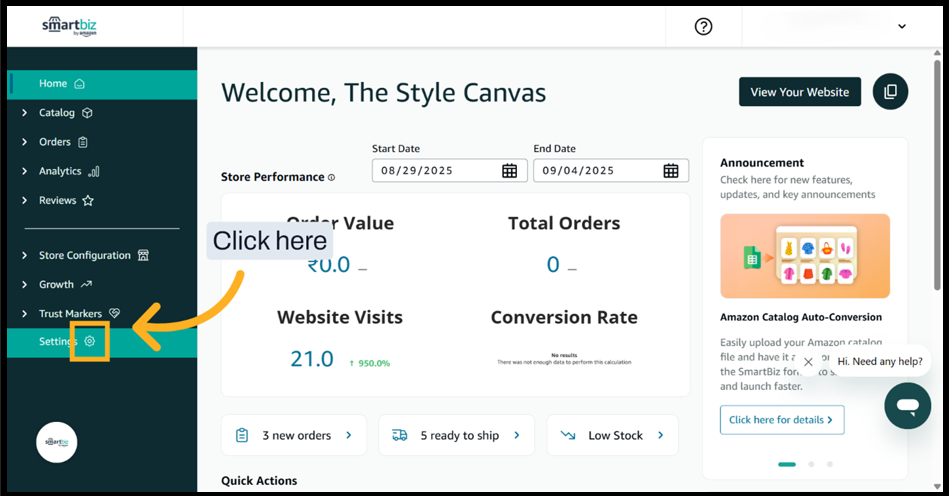
Task: Click the Store Performance info icon
Action: pyautogui.click(x=332, y=178)
